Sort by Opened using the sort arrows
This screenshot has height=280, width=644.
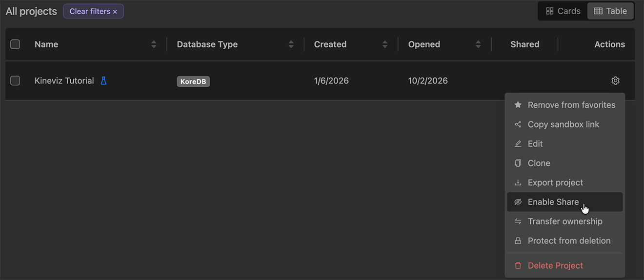point(478,44)
